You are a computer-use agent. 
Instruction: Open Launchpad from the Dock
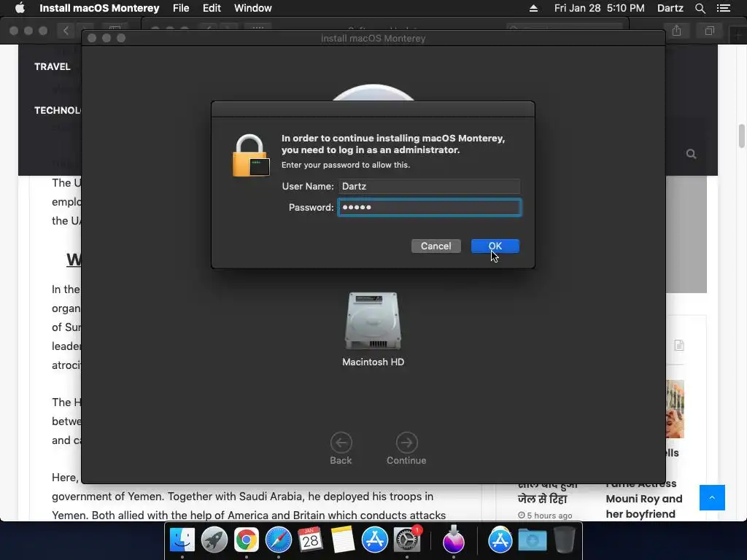[x=214, y=540]
